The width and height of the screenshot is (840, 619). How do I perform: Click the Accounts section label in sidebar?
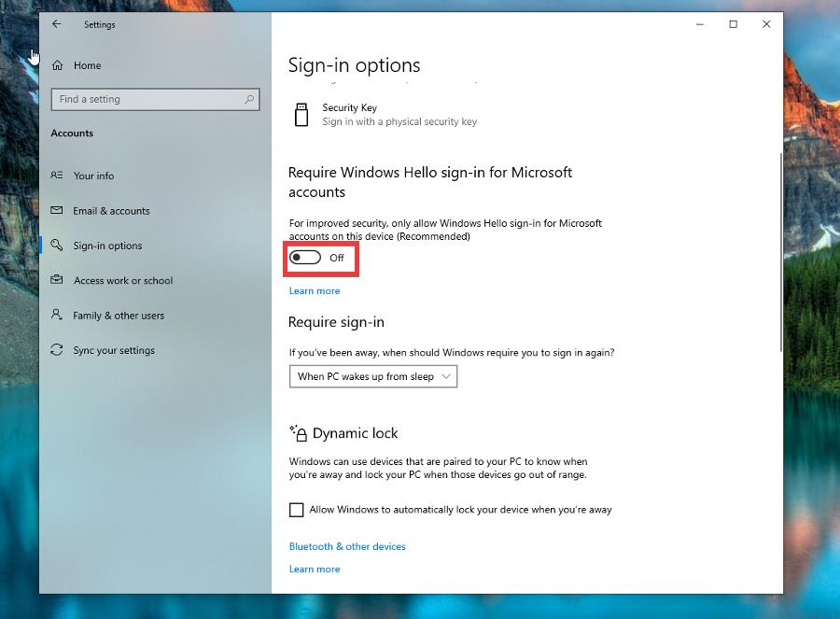[x=72, y=133]
